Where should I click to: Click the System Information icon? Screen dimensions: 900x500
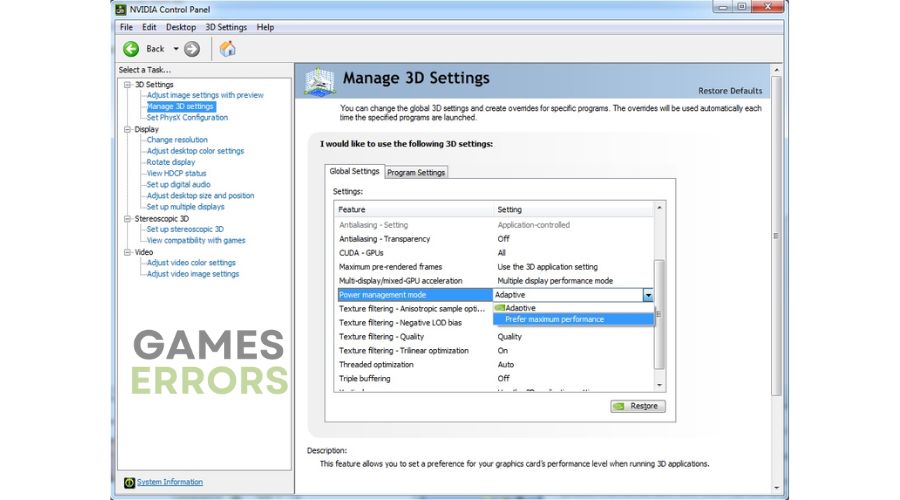[129, 482]
